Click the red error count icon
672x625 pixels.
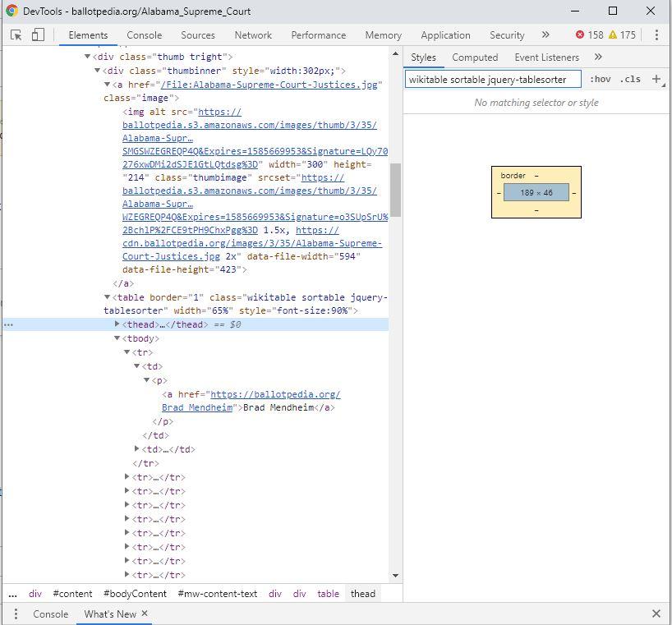tap(580, 35)
